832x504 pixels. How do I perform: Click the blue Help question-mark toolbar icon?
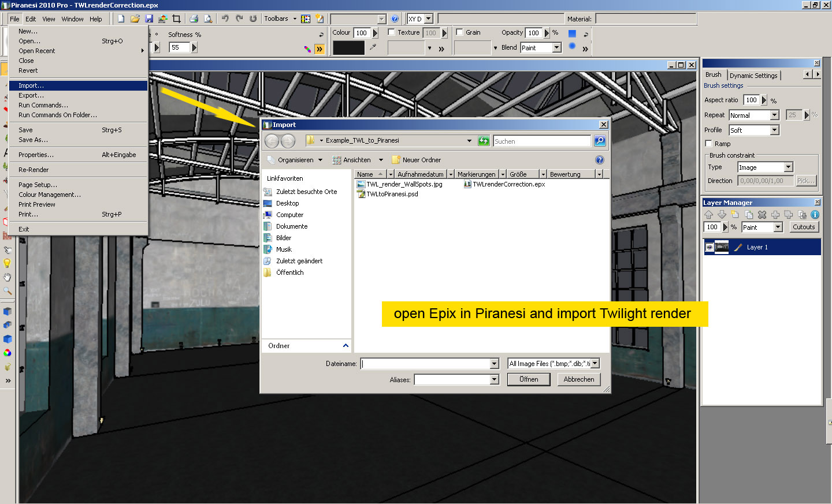click(x=395, y=18)
